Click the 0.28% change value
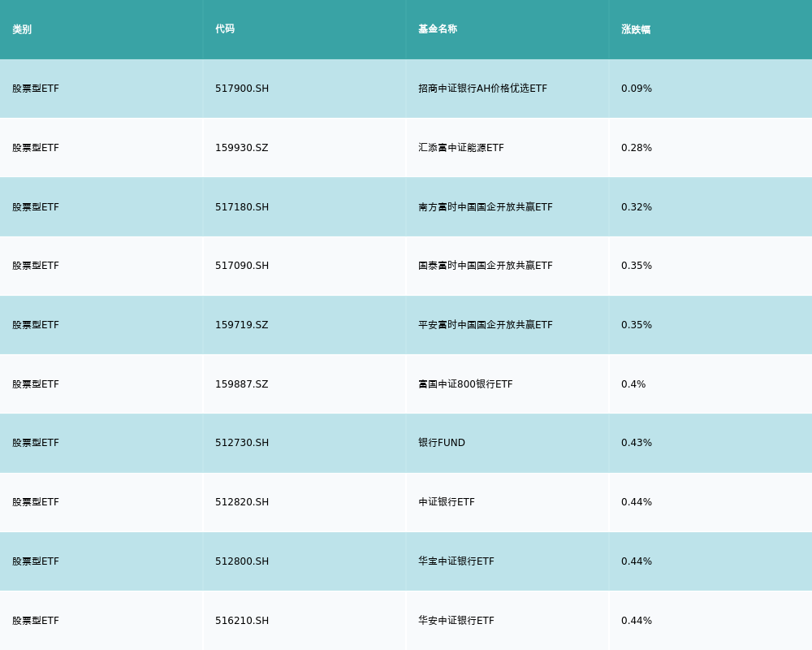Viewport: 812px width, 650px height. pos(636,148)
